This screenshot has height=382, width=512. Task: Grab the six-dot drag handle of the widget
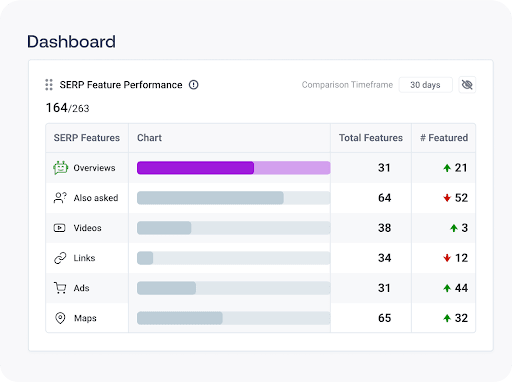pyautogui.click(x=49, y=85)
